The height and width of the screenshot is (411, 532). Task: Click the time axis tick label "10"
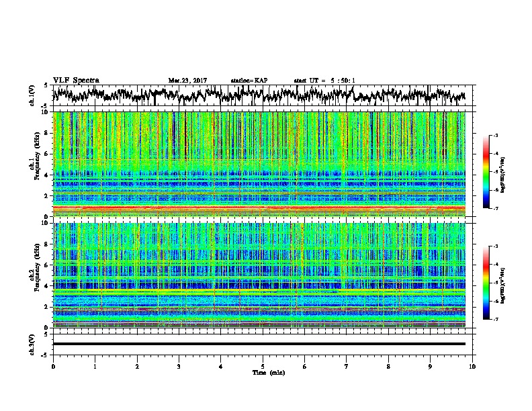click(472, 367)
